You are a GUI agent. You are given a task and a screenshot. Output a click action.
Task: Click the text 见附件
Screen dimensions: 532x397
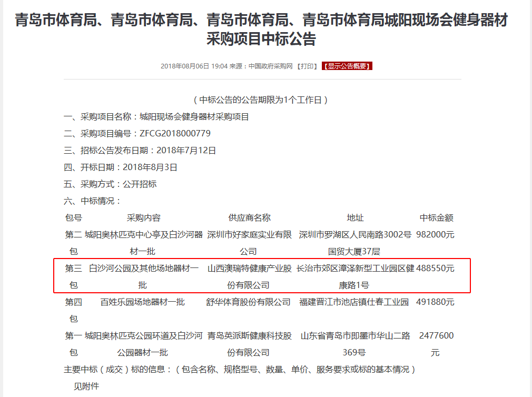(x=86, y=386)
